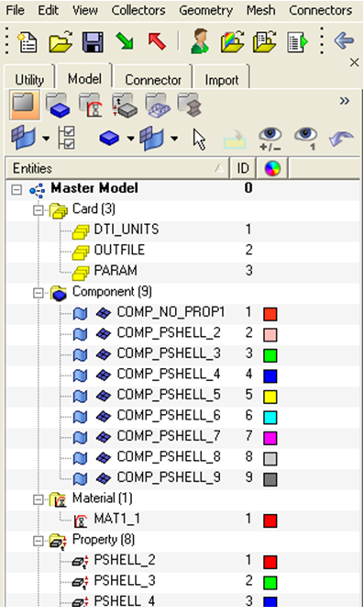This screenshot has width=364, height=616.
Task: Toggle mesh icon of COMP_PSHELL_4
Action: pyautogui.click(x=104, y=375)
